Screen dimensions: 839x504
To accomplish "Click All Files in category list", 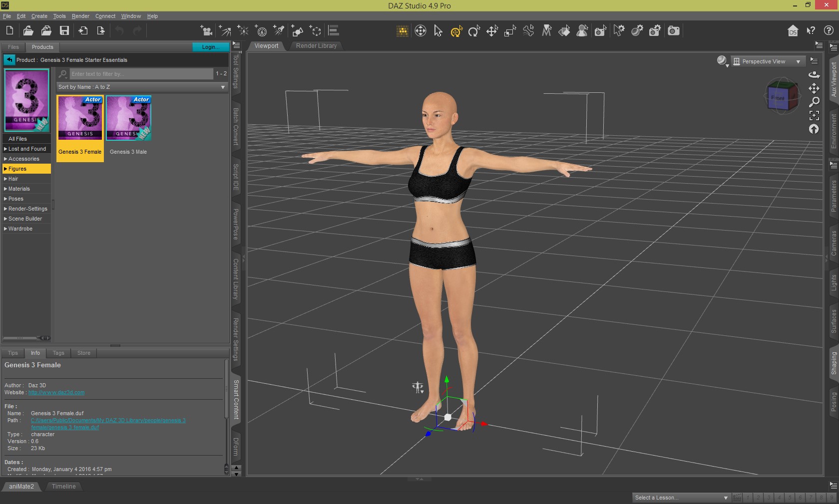I will (x=26, y=139).
